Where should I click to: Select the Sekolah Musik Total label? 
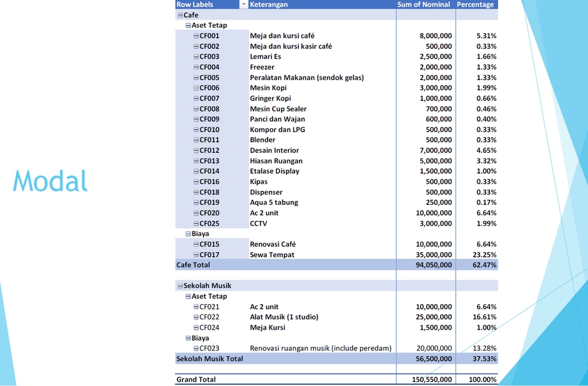coord(209,358)
